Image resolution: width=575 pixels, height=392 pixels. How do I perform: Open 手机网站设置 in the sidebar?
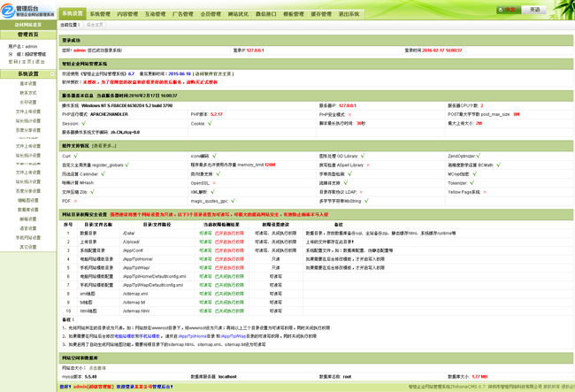pyautogui.click(x=28, y=238)
